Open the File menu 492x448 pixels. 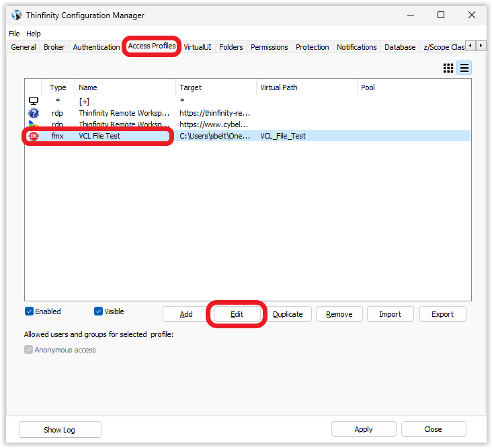14,34
